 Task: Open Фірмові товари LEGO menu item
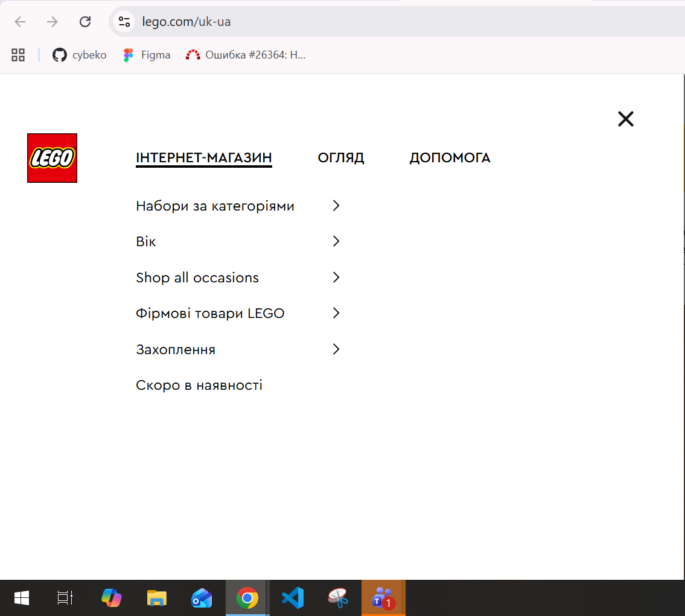tap(210, 313)
